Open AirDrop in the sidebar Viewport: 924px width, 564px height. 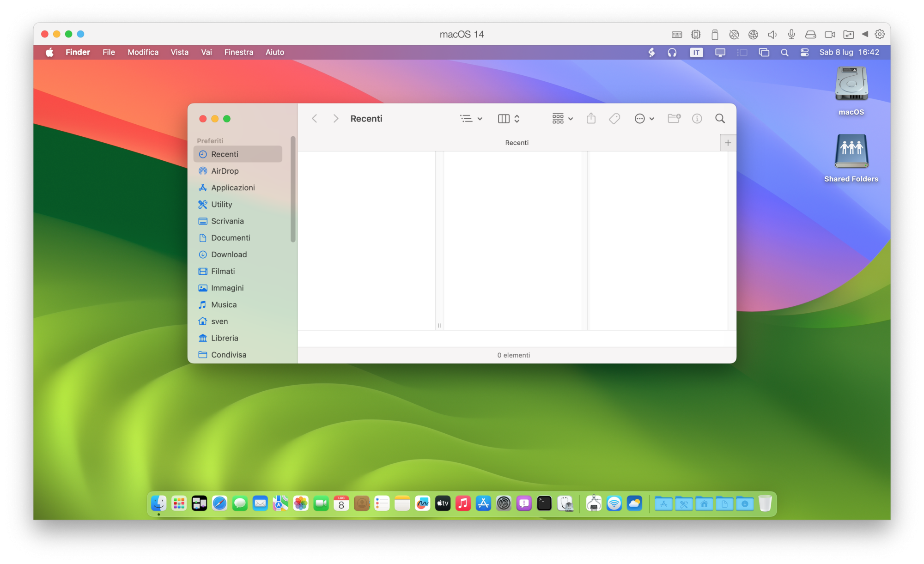225,171
